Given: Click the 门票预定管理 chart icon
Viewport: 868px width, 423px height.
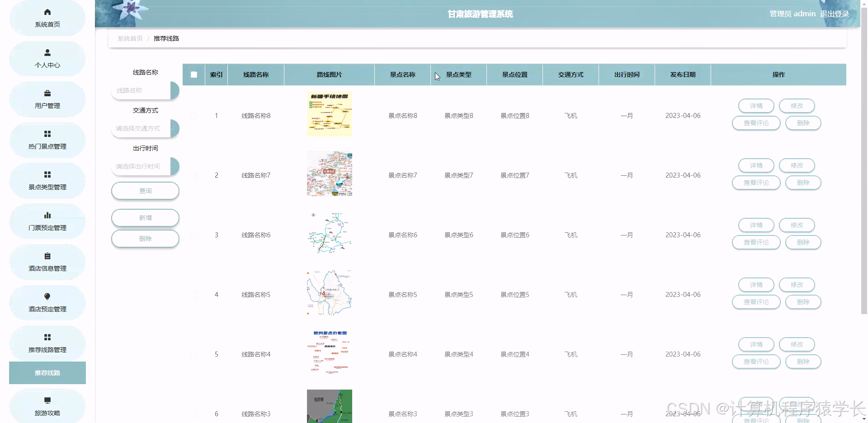Looking at the screenshot, I should click(x=47, y=215).
